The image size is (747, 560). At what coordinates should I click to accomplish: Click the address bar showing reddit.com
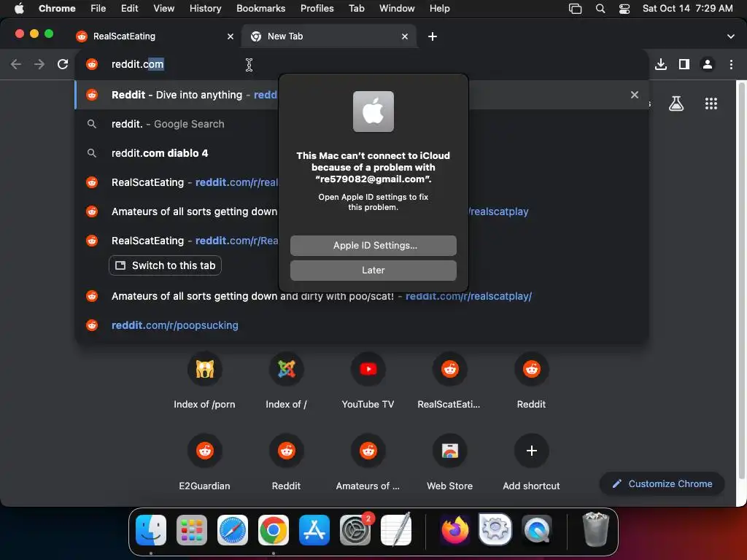362,64
